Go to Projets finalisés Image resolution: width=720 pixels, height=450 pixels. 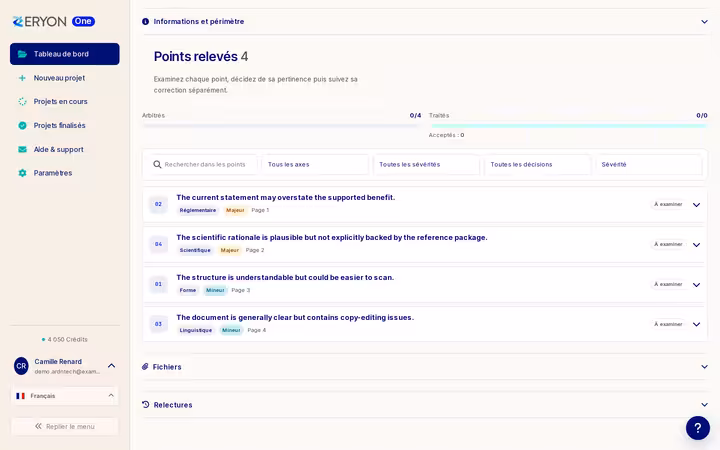click(x=65, y=125)
